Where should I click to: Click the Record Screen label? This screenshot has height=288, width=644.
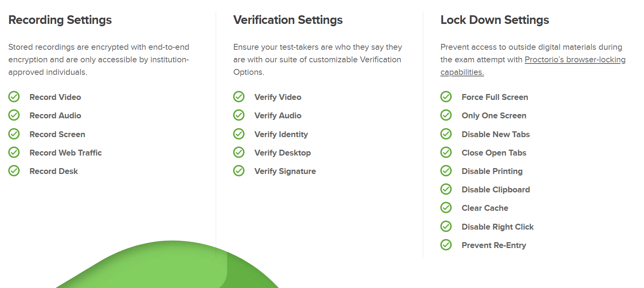click(x=57, y=134)
